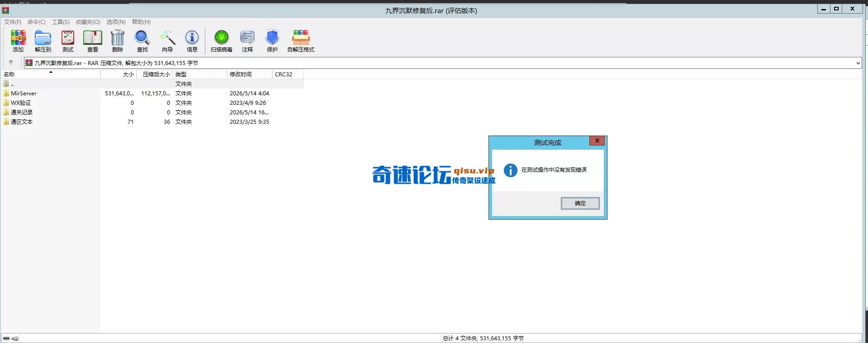The width and height of the screenshot is (868, 343).
Task: Click the 2023/3/25 9:35 modified date
Action: coord(249,122)
